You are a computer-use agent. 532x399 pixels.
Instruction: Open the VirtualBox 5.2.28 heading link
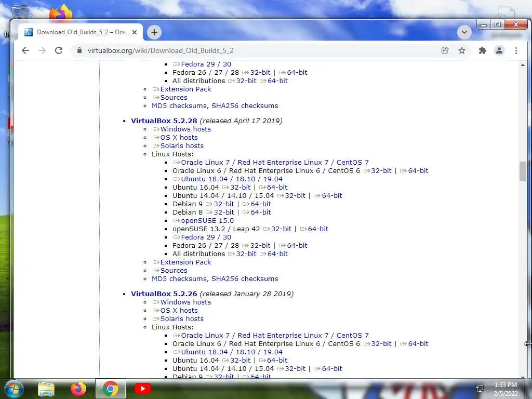coord(164,121)
